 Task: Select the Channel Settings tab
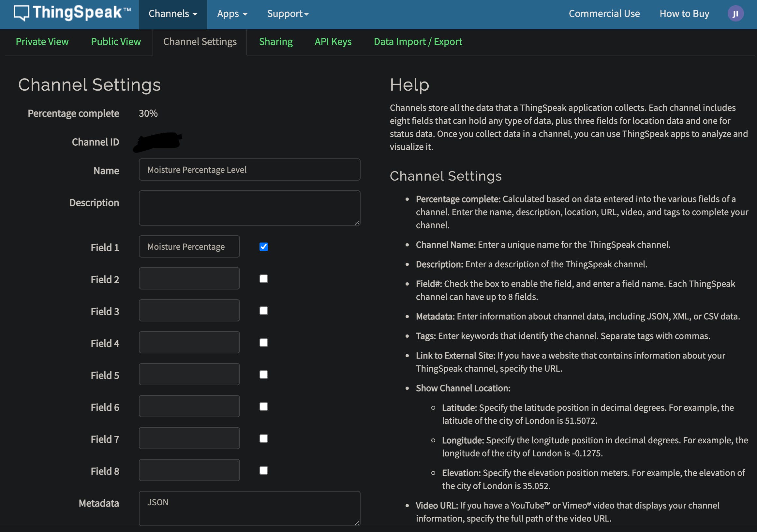(200, 41)
